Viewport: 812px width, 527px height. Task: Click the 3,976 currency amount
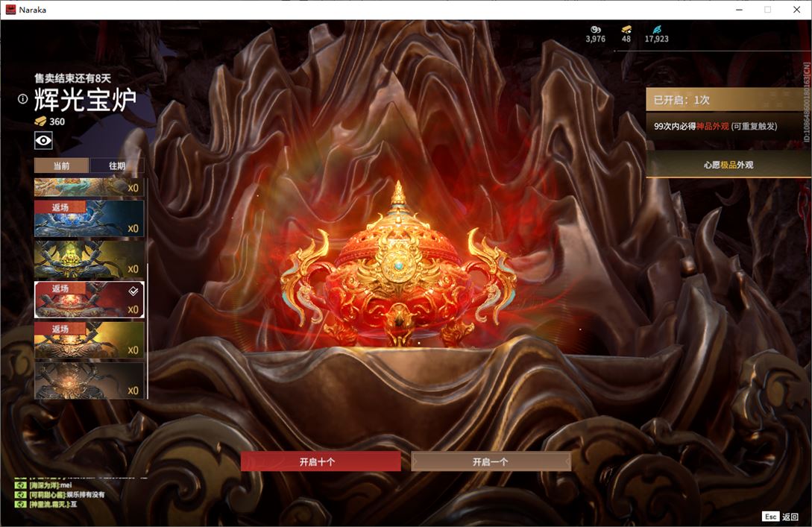596,39
